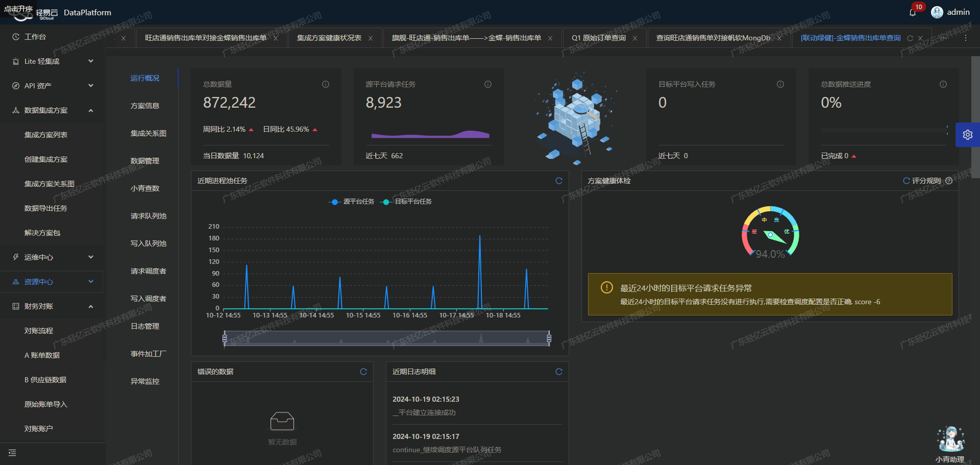
Task: Collapse the 数据集成方案 menu
Action: [53, 110]
